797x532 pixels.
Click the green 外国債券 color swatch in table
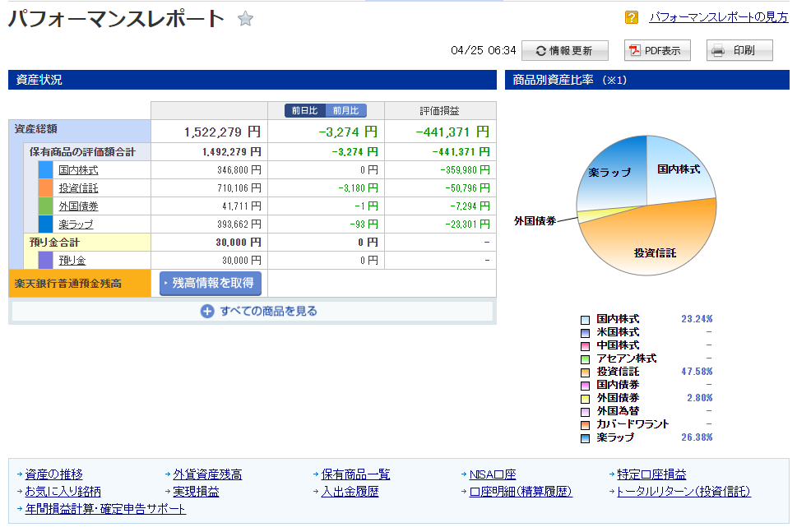[x=46, y=206]
